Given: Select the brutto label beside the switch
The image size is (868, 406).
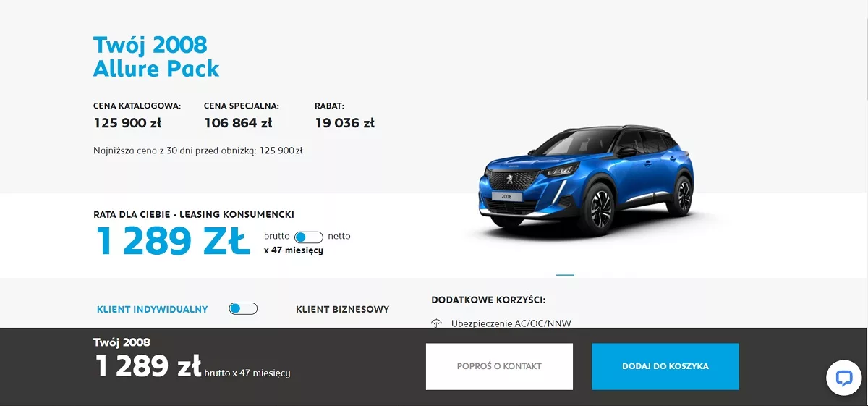Looking at the screenshot, I should (x=276, y=236).
